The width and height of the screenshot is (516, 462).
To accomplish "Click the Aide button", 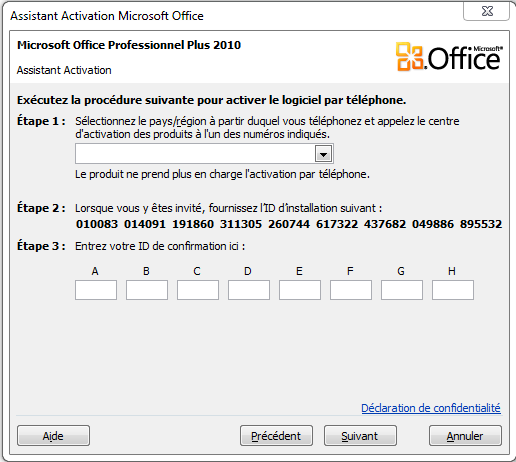I will pos(53,436).
